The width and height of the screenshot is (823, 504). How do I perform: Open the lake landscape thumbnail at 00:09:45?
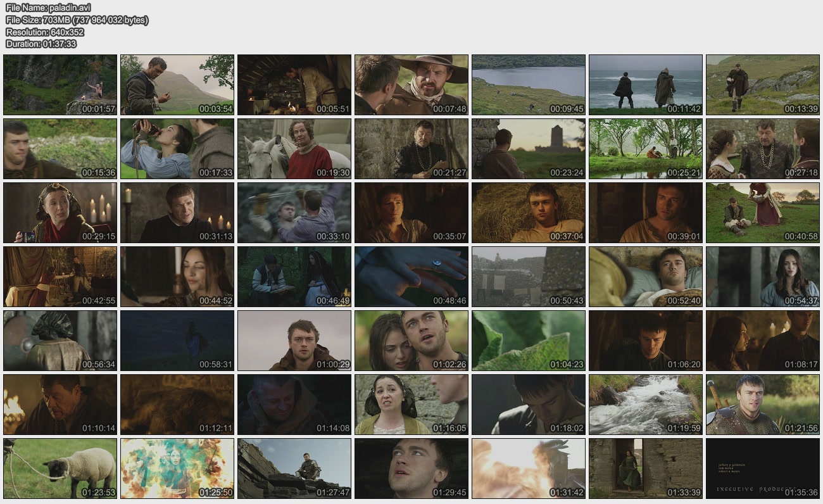tap(529, 85)
